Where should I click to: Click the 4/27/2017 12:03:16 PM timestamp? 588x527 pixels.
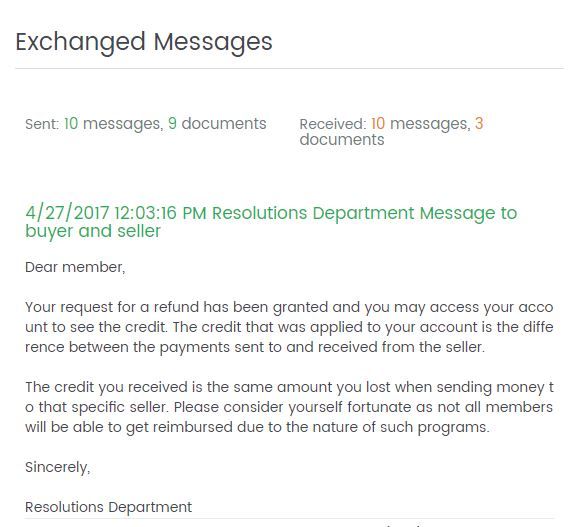[x=116, y=213]
